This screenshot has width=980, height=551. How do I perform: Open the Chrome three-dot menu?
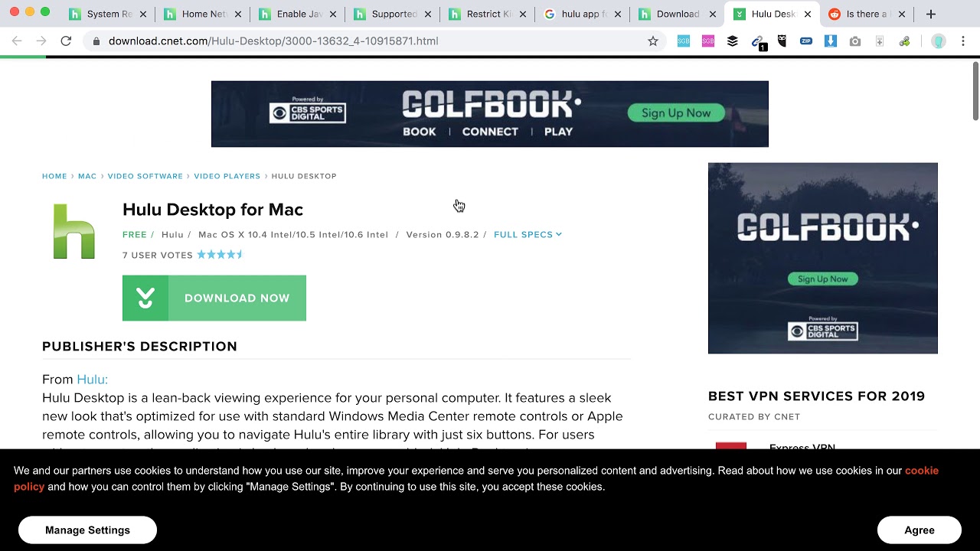coord(964,41)
